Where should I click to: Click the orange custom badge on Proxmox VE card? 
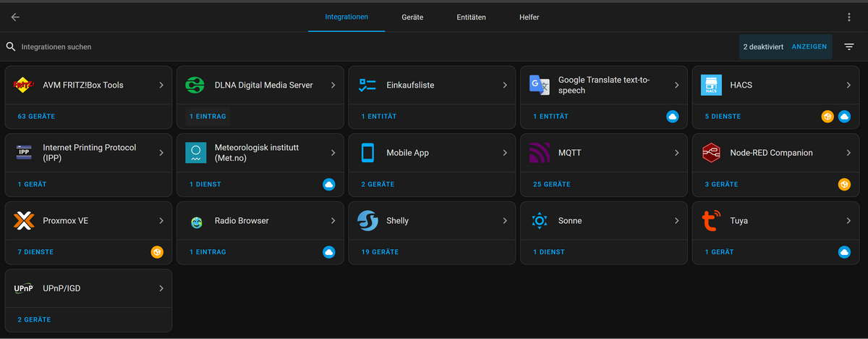coord(157,252)
